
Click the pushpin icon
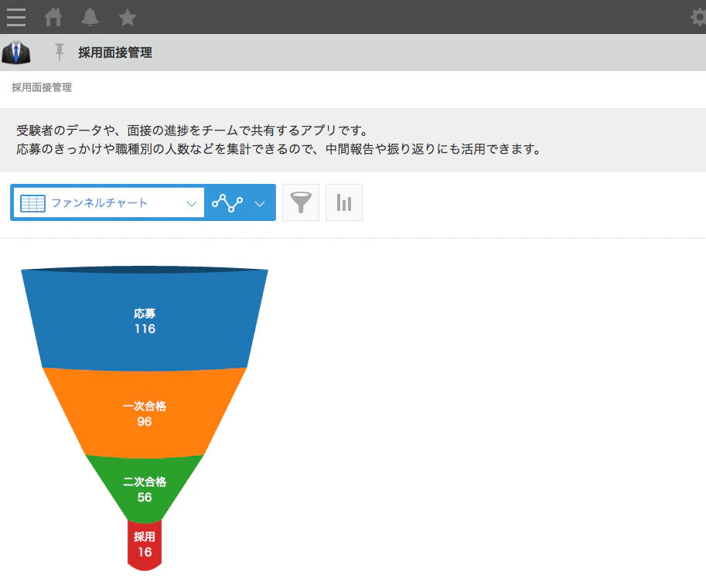pos(59,53)
